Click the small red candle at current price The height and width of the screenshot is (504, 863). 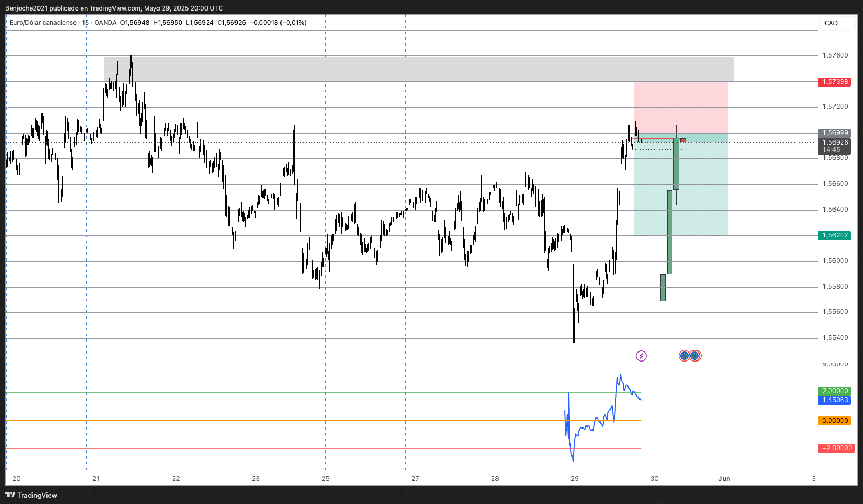683,140
